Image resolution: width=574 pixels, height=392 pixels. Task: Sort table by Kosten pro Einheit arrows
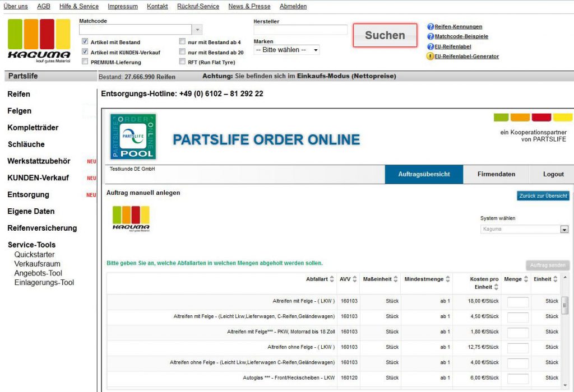(497, 287)
